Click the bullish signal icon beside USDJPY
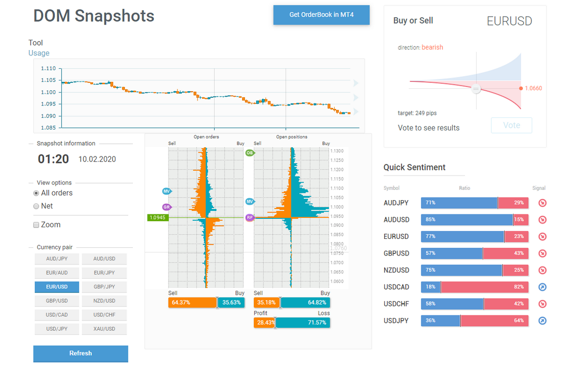 (x=542, y=320)
